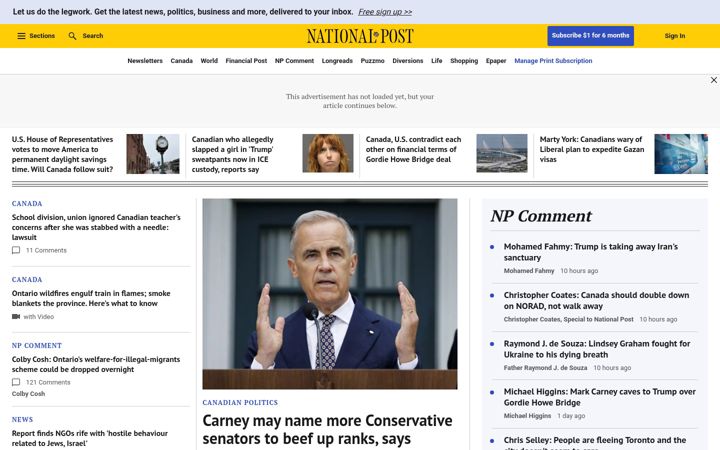The width and height of the screenshot is (720, 450).
Task: Click Manage Print Subscription link
Action: click(553, 61)
